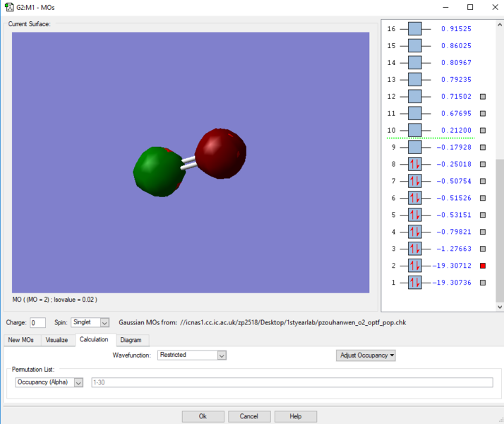Toggle surface marker for MO 10

483,130
